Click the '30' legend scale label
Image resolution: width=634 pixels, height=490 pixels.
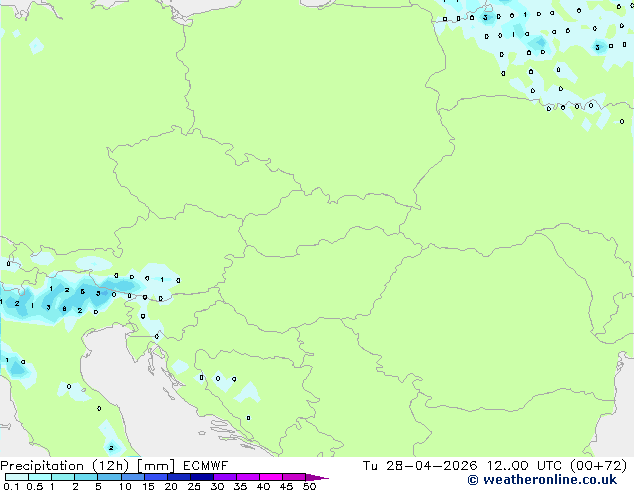point(217,486)
